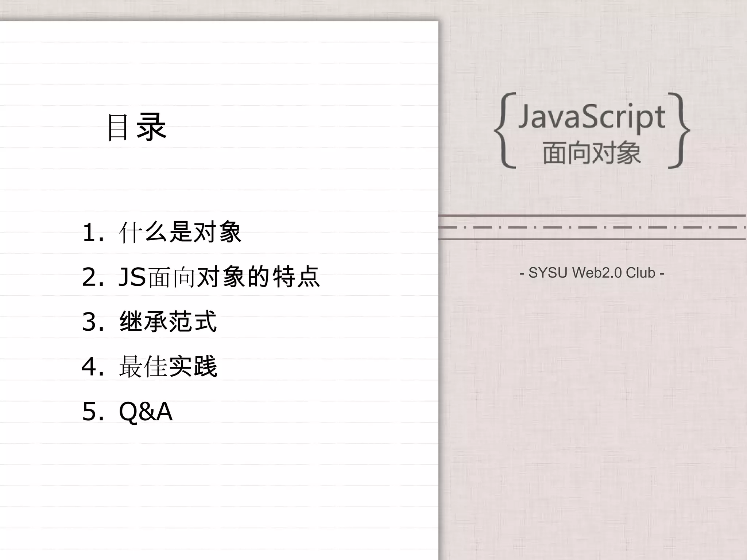Click the 面向对象 subtitle text
747x560 pixels.
tap(592, 153)
